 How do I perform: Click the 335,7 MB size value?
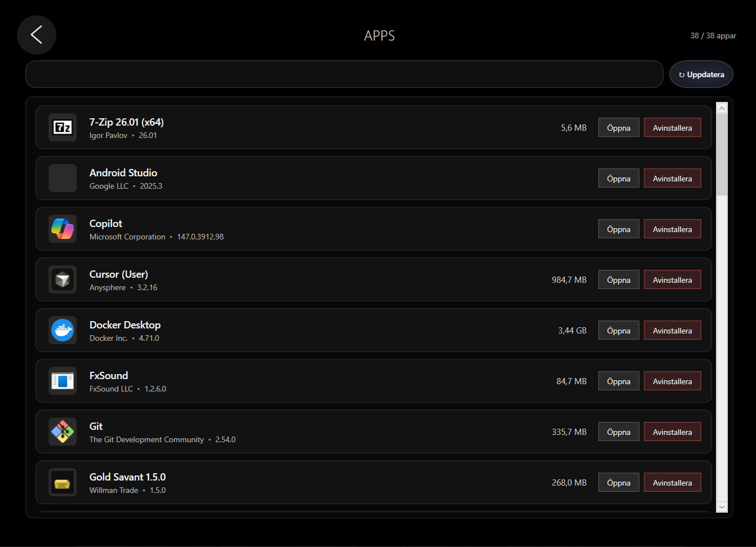point(569,432)
